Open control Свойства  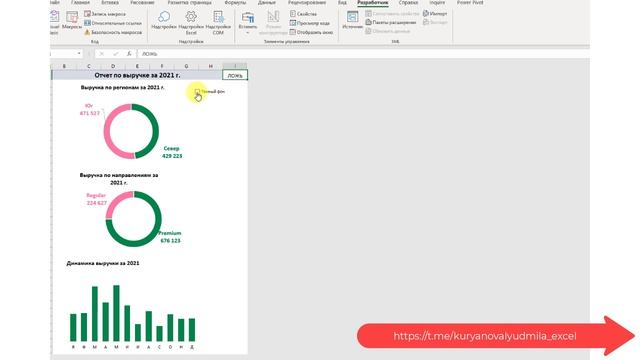point(303,14)
